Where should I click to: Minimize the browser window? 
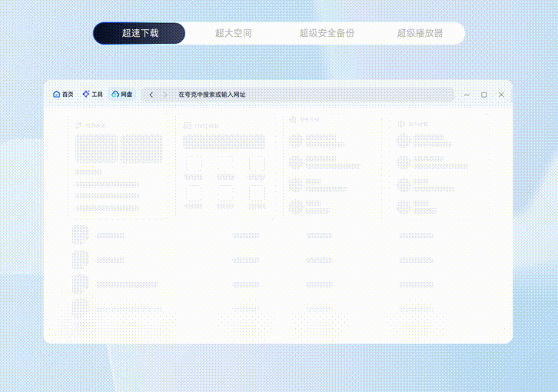[467, 95]
